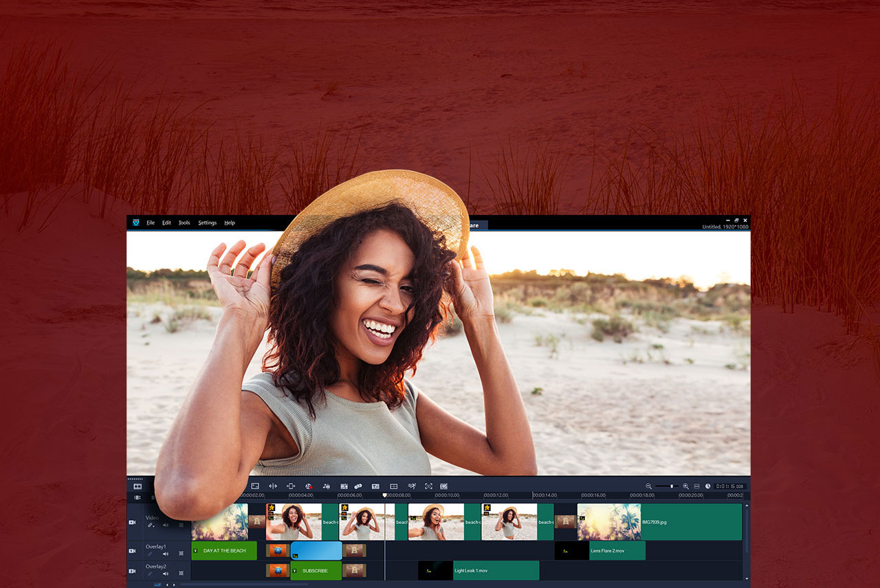This screenshot has width=880, height=588.
Task: Open the Edit menu
Action: point(166,223)
